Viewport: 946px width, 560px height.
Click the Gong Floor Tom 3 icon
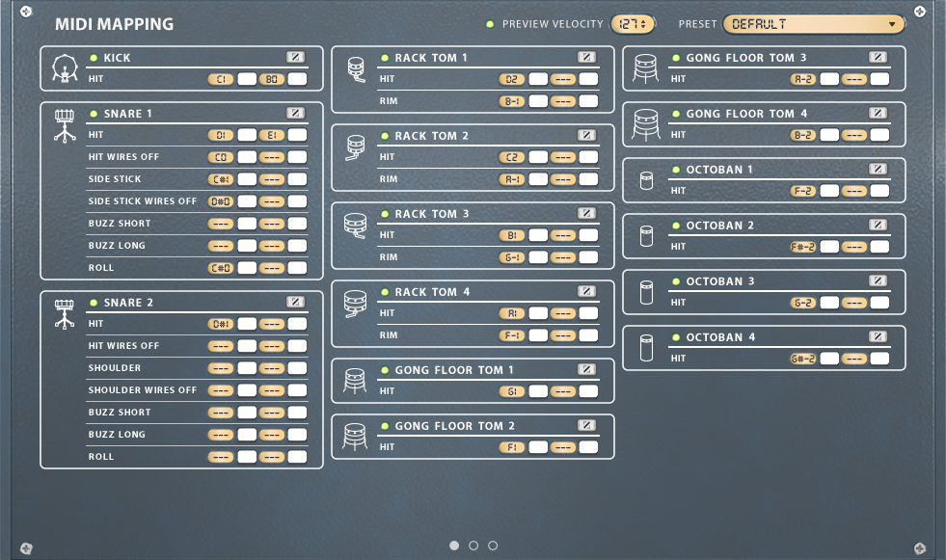[646, 67]
